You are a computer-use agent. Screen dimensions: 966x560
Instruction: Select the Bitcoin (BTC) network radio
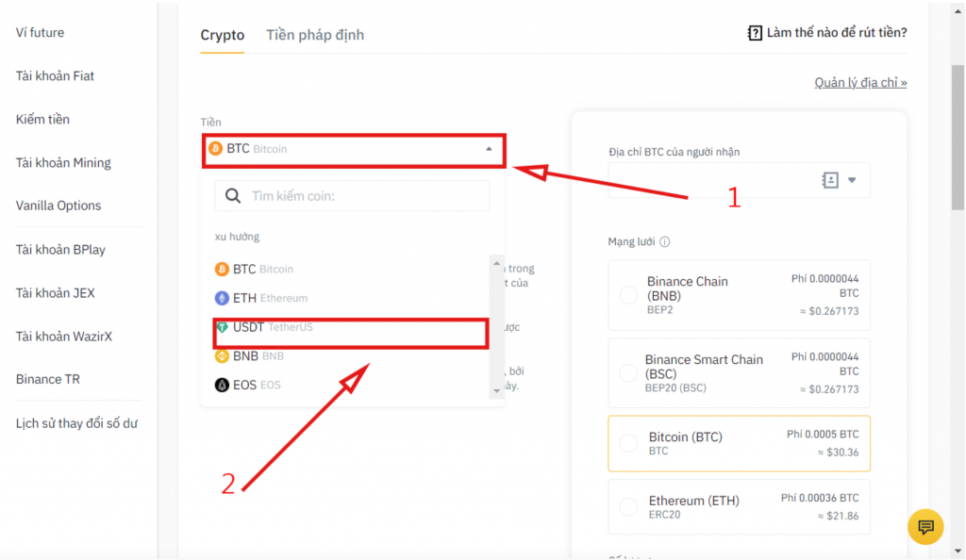tap(628, 443)
